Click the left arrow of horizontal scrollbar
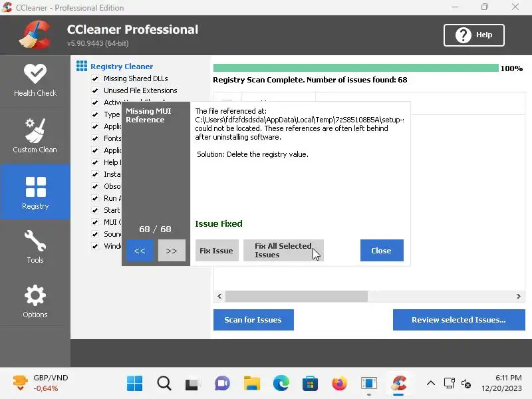 click(219, 296)
